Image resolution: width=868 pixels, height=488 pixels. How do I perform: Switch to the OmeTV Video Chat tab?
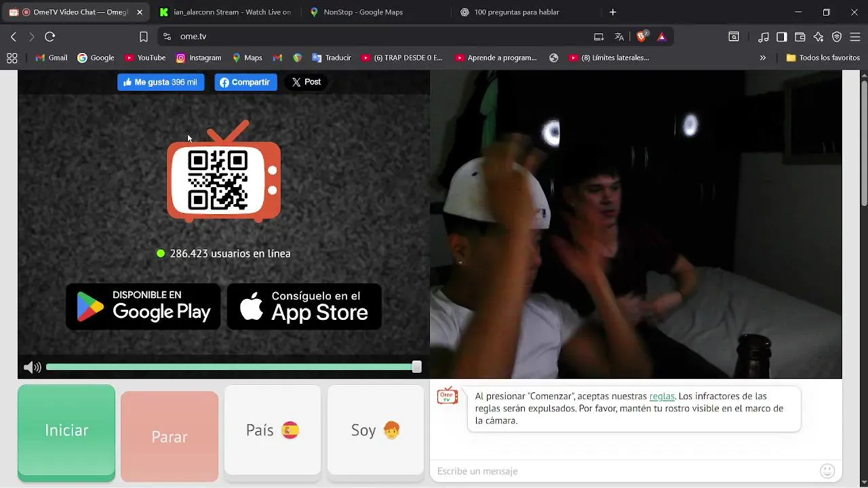(75, 12)
